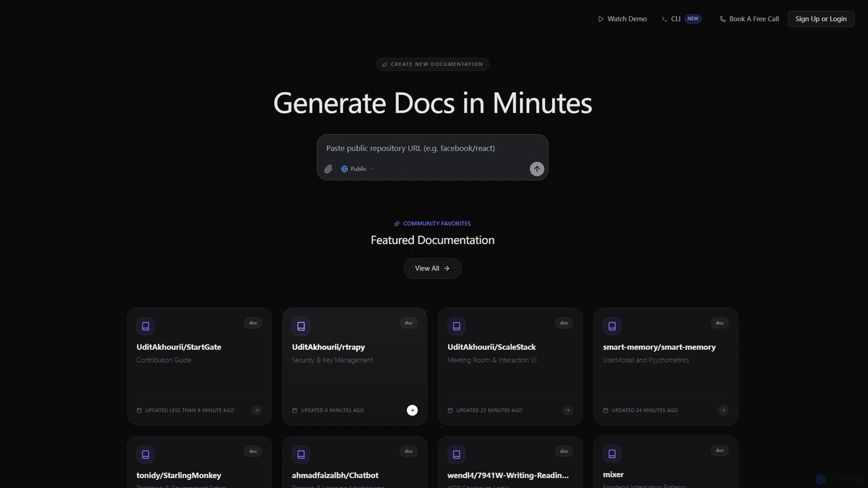
Task: Click the doc tag on smart-memory card
Action: pyautogui.click(x=719, y=323)
